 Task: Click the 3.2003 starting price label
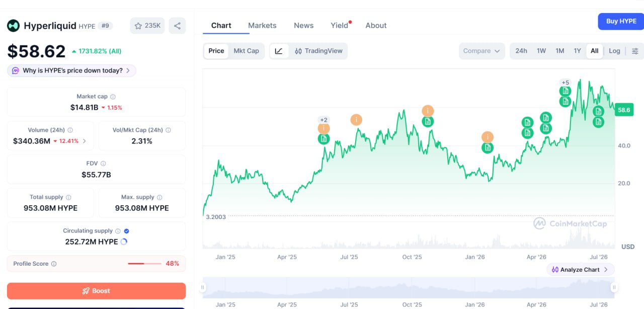coord(216,217)
